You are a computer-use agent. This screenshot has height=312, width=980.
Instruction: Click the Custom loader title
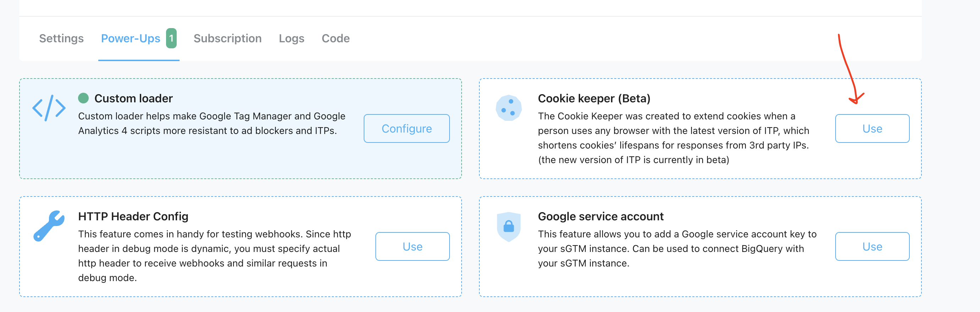[x=133, y=99]
